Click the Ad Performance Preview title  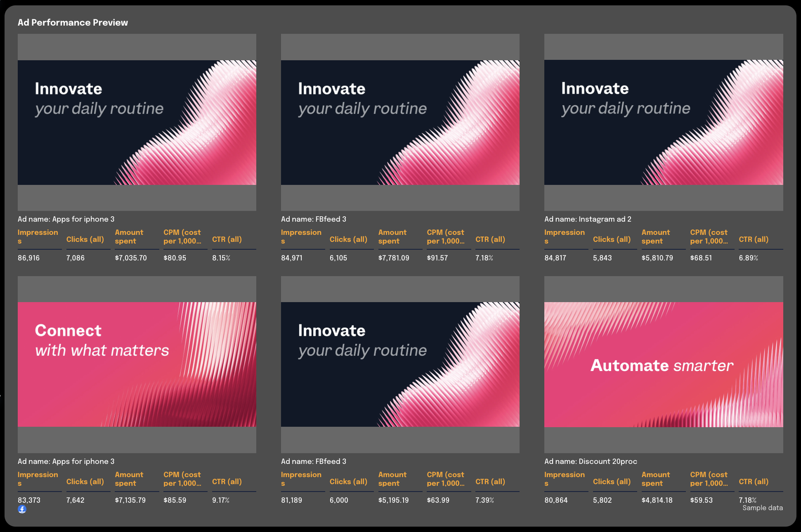tap(73, 22)
